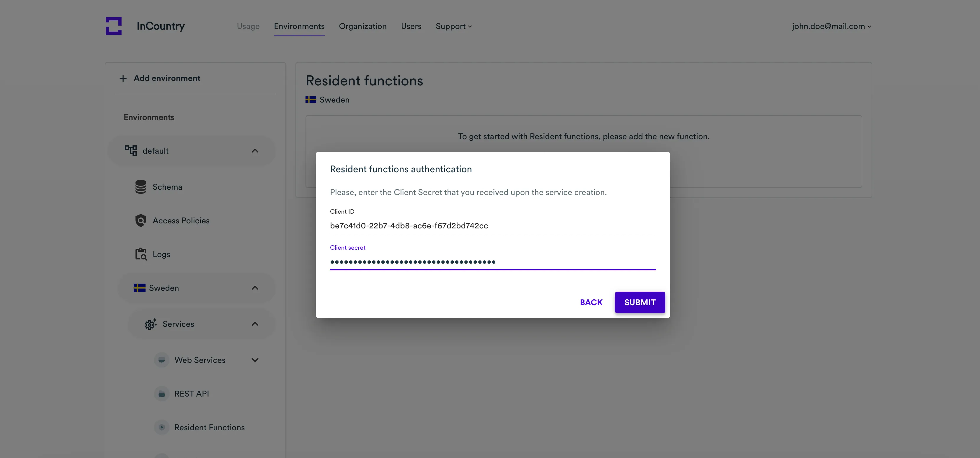The width and height of the screenshot is (980, 458).
Task: Collapse the default environment chevron
Action: pyautogui.click(x=255, y=151)
